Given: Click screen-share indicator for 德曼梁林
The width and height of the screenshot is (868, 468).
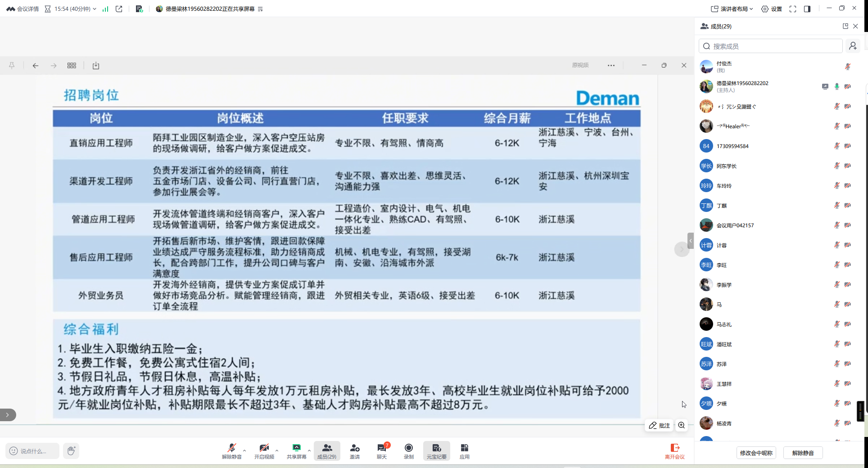Looking at the screenshot, I should point(825,86).
